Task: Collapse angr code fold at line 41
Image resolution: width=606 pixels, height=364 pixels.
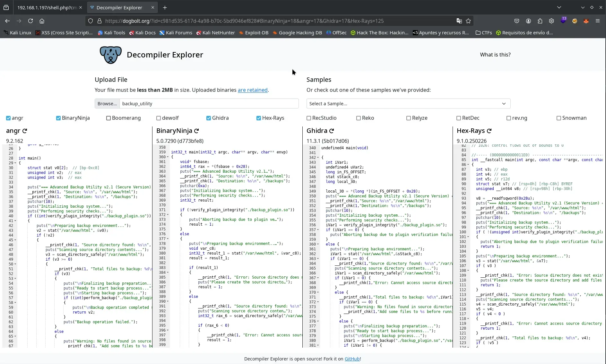Action: pos(15,221)
